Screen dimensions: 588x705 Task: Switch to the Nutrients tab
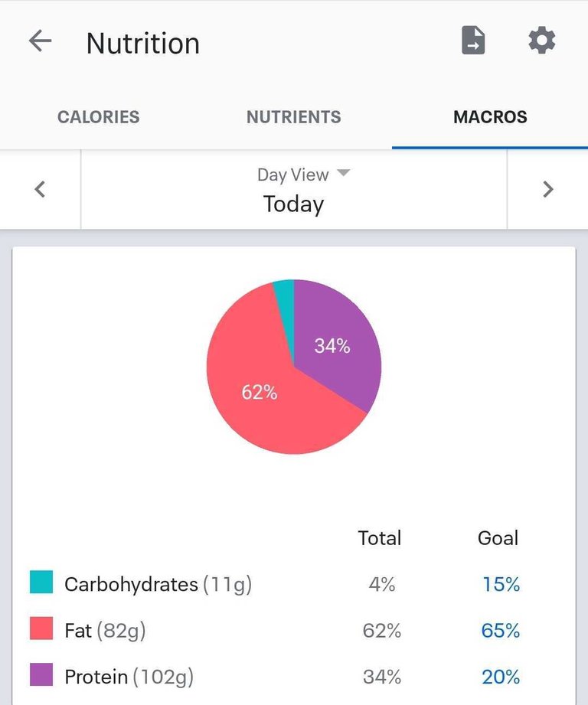pyautogui.click(x=293, y=117)
